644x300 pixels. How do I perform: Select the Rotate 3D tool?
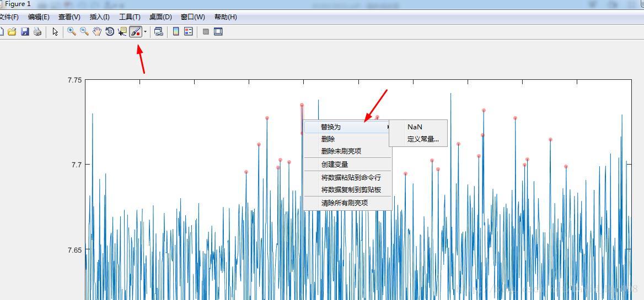(110, 31)
